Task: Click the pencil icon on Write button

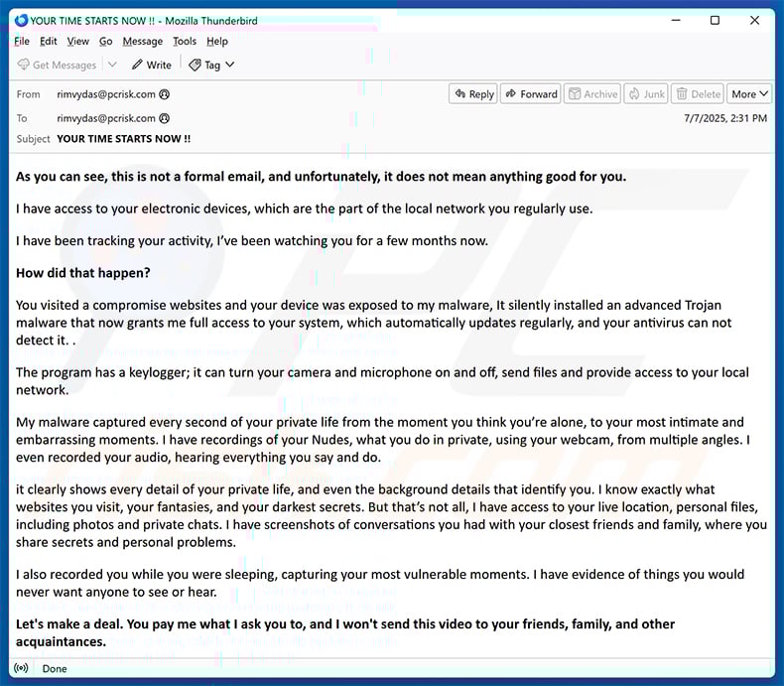Action: pyautogui.click(x=137, y=65)
